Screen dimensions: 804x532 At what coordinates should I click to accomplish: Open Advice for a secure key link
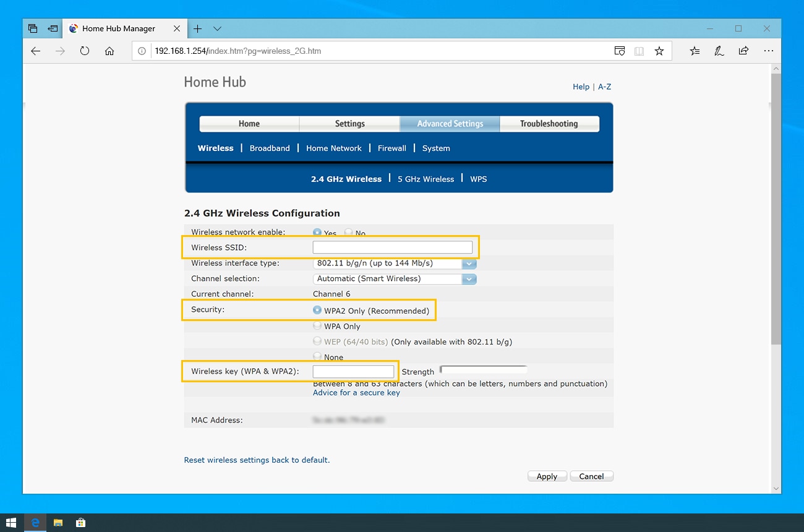(x=356, y=393)
